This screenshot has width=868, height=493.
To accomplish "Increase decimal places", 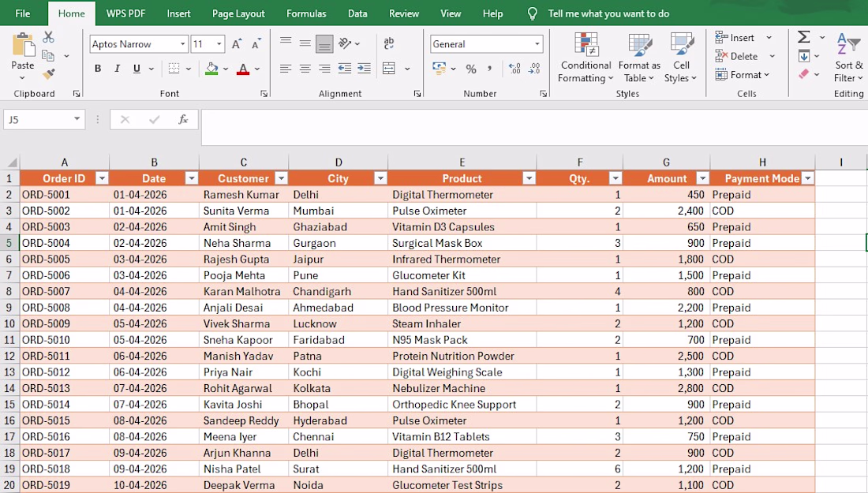I will 514,69.
